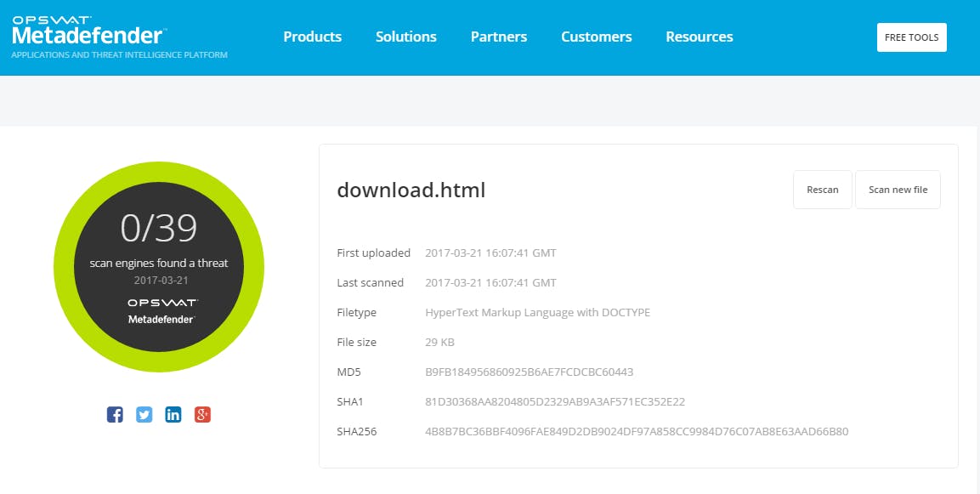The image size is (980, 494).
Task: Share the scan result on Google+
Action: [x=203, y=414]
